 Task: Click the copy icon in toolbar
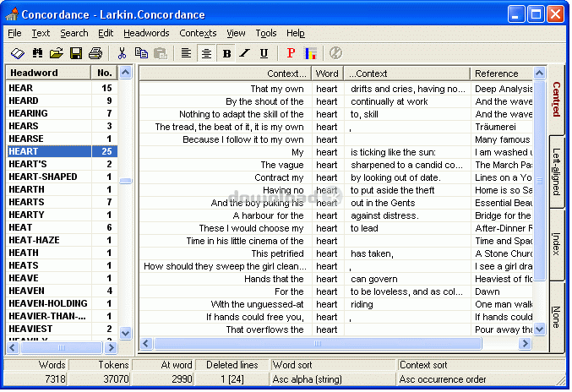[141, 53]
